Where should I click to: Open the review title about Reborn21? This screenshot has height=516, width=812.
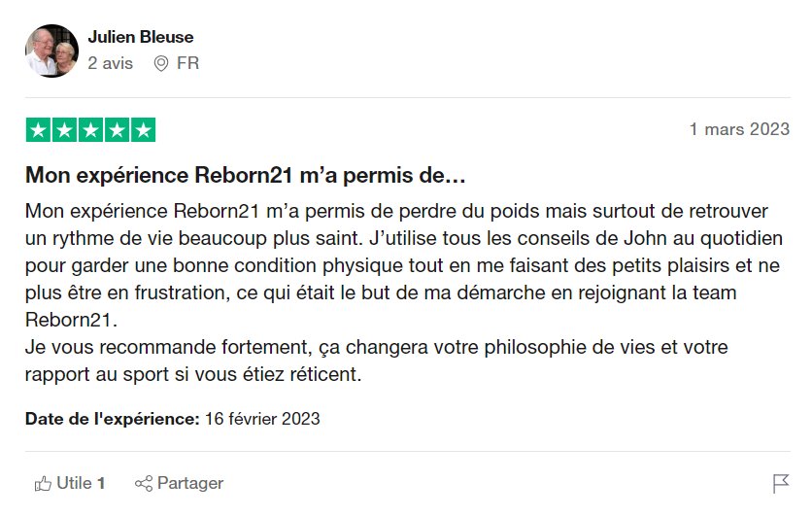tap(246, 176)
